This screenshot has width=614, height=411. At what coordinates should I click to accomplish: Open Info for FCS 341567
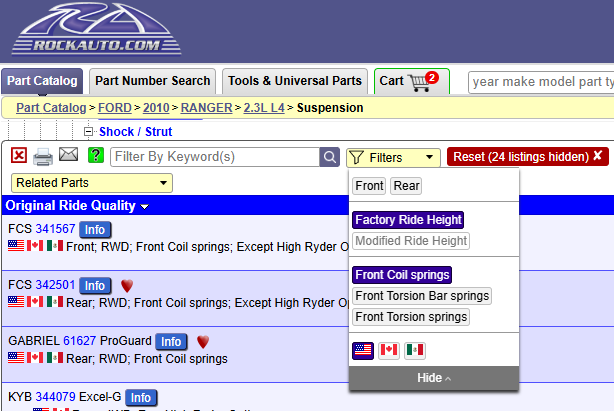(95, 229)
